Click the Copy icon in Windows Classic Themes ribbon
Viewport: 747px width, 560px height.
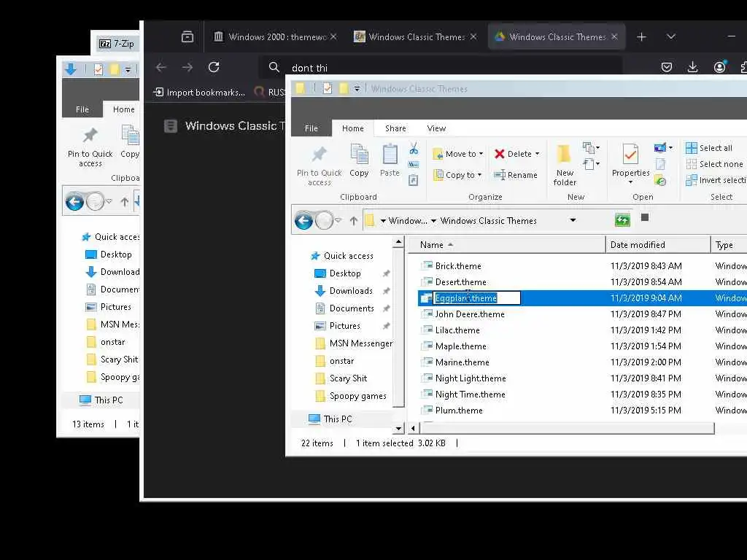(x=359, y=160)
